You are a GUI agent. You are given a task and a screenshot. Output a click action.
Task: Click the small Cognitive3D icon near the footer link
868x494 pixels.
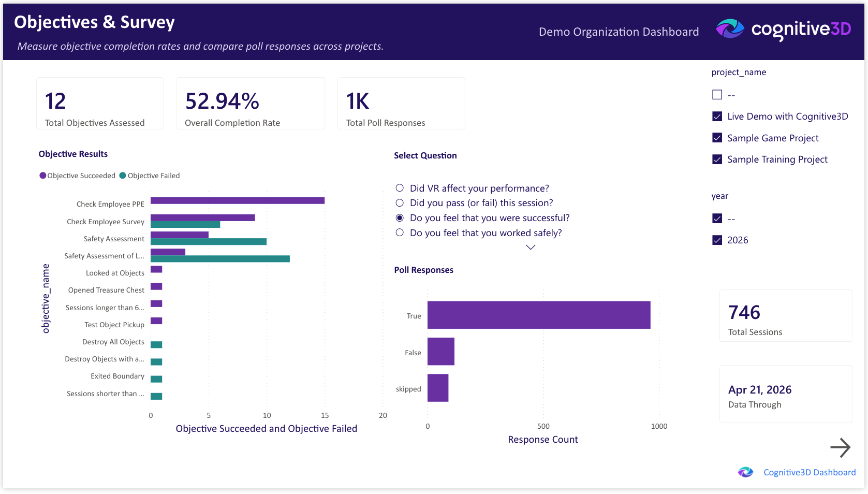tap(745, 472)
